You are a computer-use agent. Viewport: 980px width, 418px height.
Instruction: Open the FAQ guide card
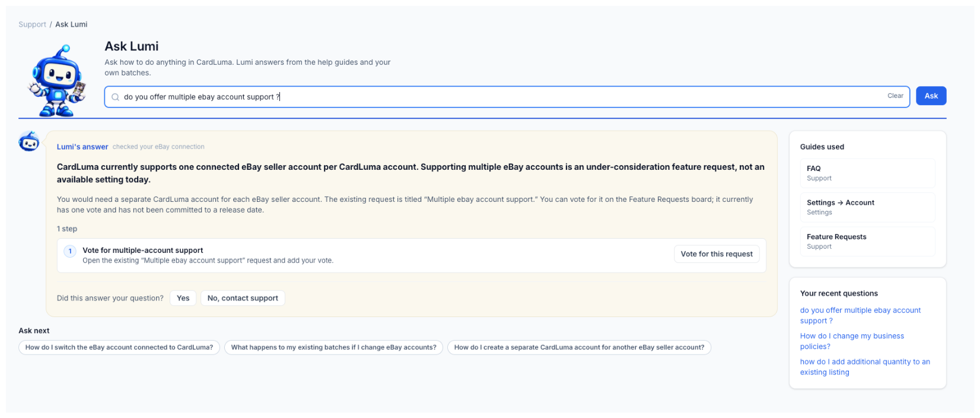(867, 173)
